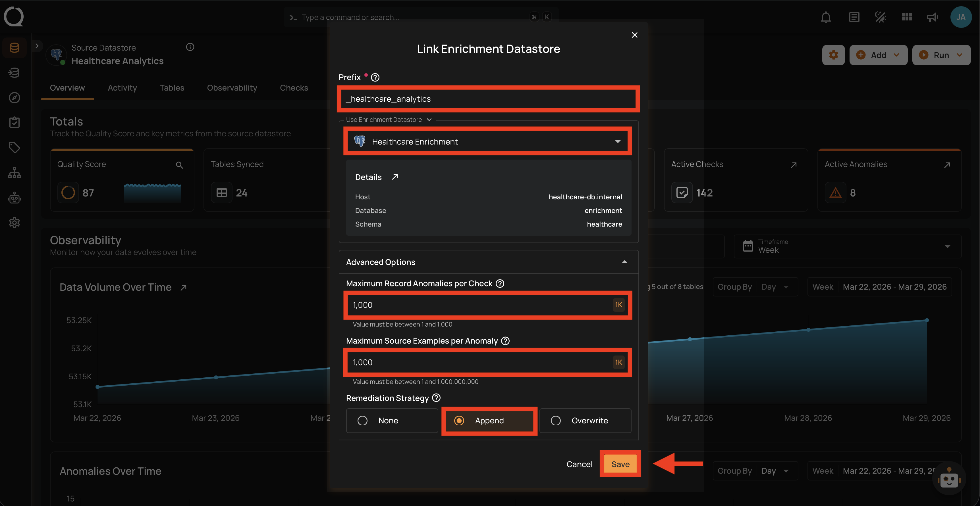Screen dimensions: 980x506
Task: Click the notifications bell icon
Action: [x=826, y=17]
